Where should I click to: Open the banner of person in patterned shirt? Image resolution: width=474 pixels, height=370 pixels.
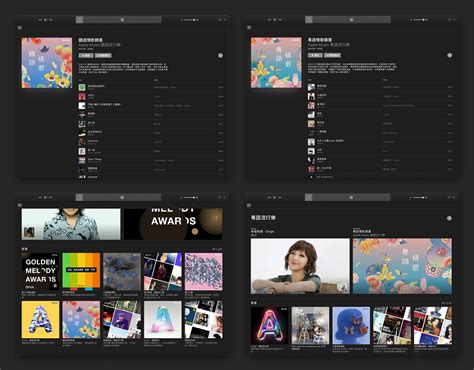(71, 224)
